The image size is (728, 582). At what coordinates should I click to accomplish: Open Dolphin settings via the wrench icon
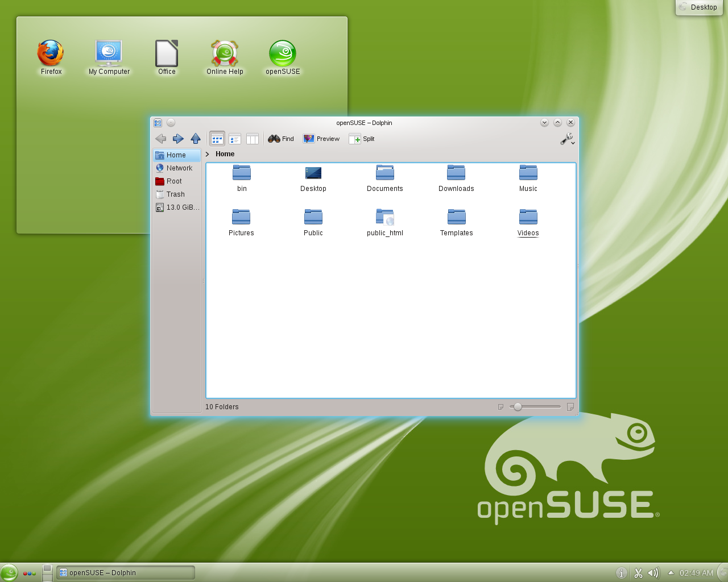pos(565,138)
